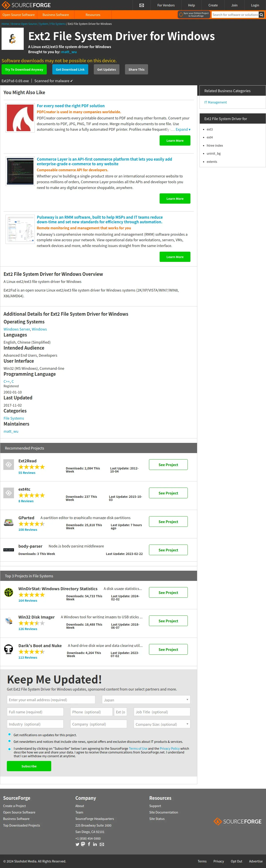Screen dimensions: 266x868
Task: Click the 'htree index' feature text
Action: pyautogui.click(x=215, y=146)
